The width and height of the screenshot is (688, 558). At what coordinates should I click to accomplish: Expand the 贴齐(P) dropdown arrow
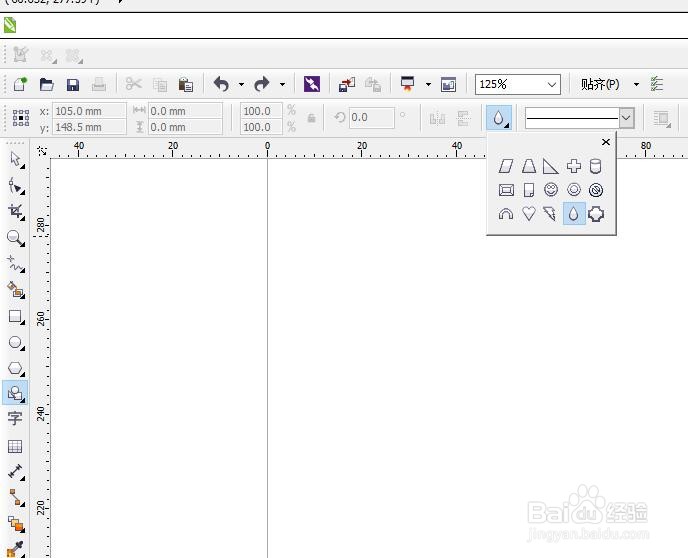click(636, 84)
